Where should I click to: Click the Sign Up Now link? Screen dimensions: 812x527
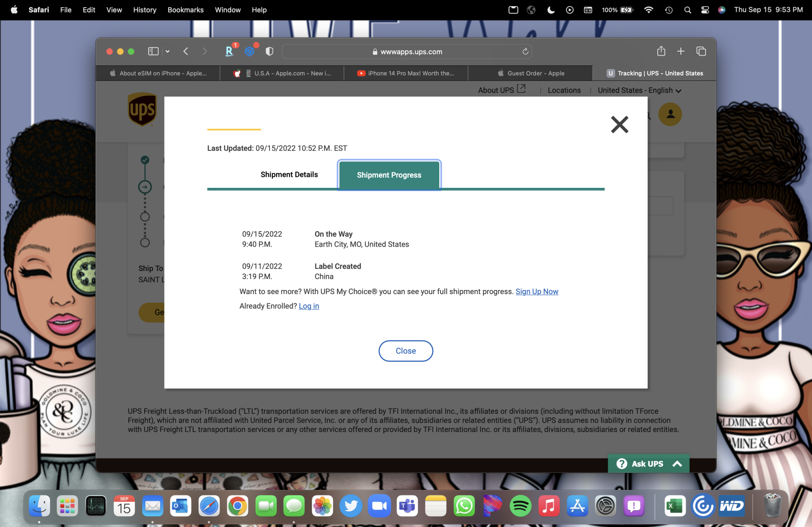click(x=537, y=292)
